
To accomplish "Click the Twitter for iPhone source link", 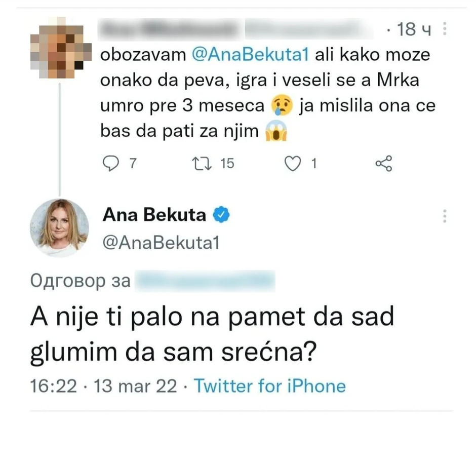I will (x=270, y=386).
